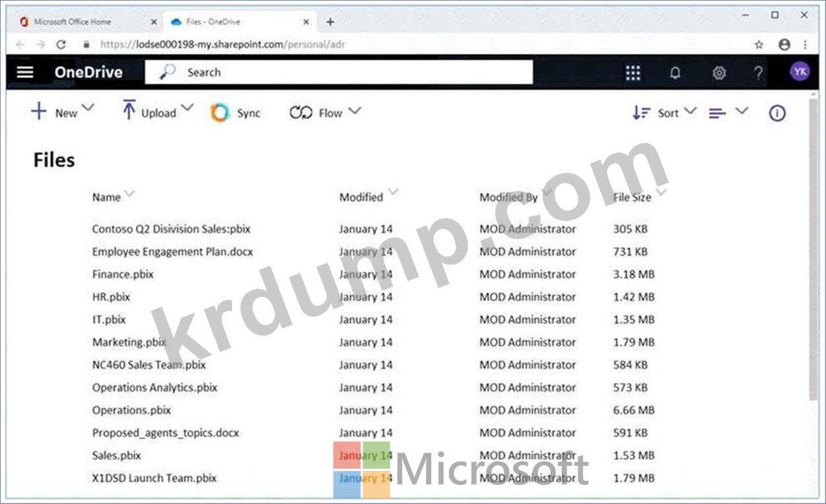
Task: Expand the Name column header menu
Action: pyautogui.click(x=129, y=194)
